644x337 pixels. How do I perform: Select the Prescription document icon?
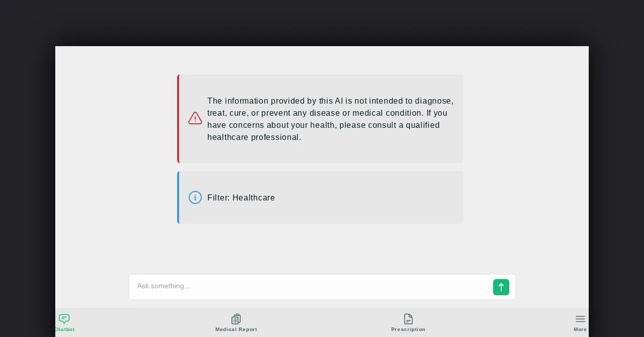408,319
